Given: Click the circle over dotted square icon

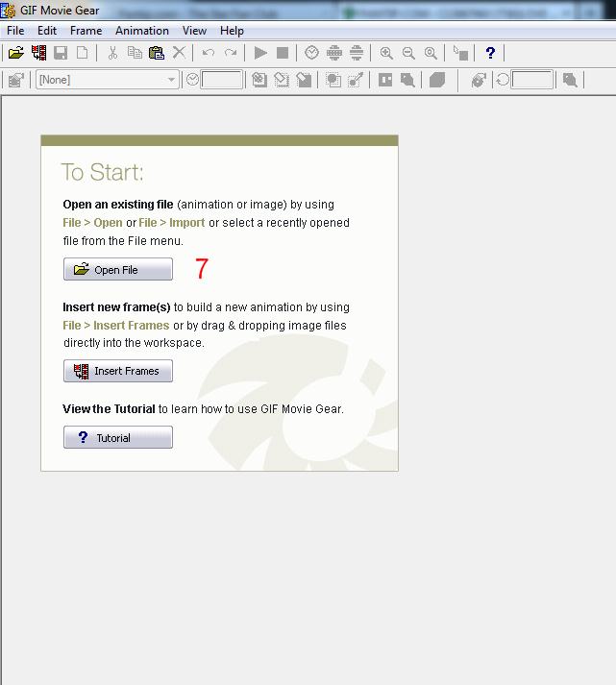Looking at the screenshot, I should pyautogui.click(x=333, y=80).
